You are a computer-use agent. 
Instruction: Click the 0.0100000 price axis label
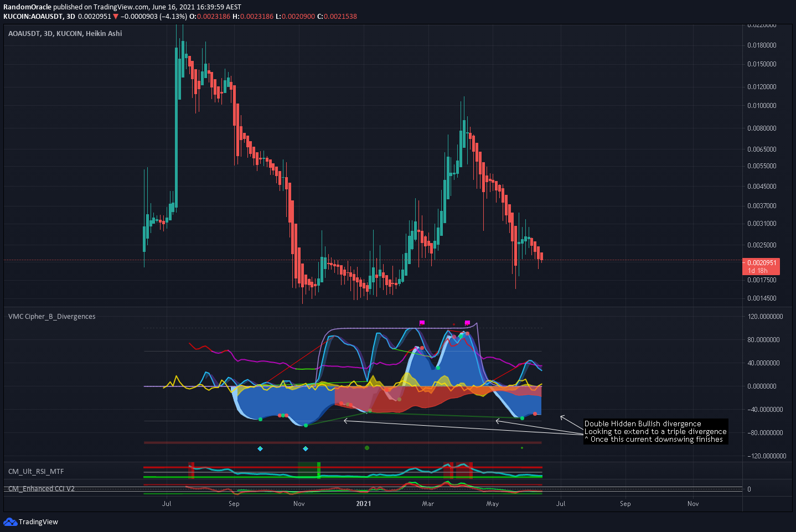pyautogui.click(x=762, y=106)
